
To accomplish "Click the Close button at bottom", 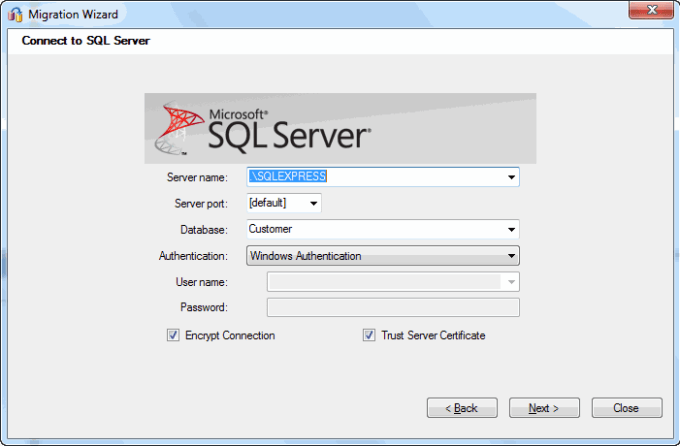I will 627,408.
